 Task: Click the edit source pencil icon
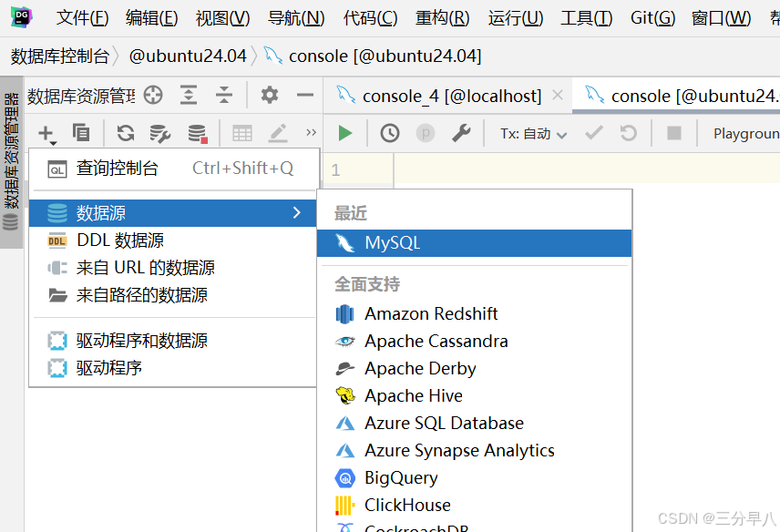click(278, 133)
